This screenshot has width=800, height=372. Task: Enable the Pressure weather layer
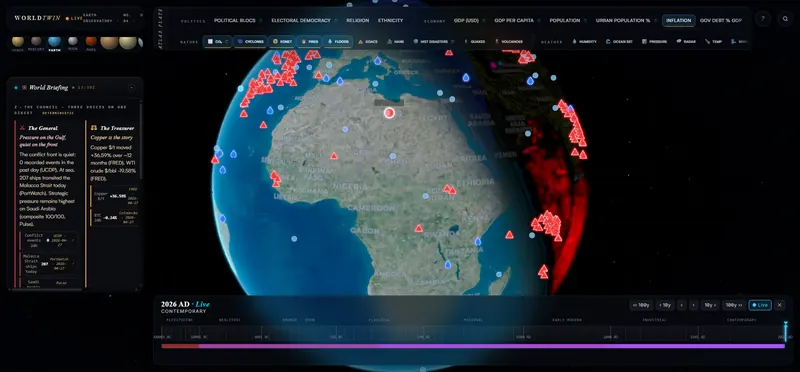pyautogui.click(x=655, y=41)
